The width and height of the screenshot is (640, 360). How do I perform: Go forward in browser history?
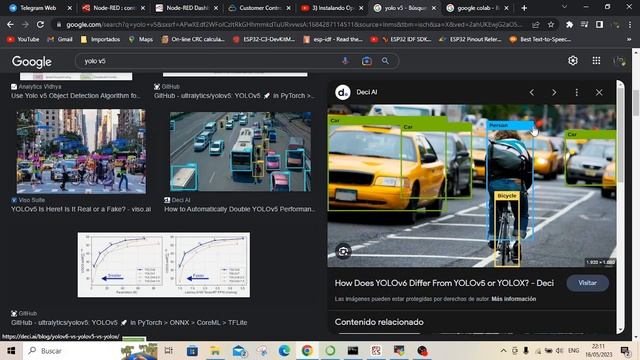[x=25, y=24]
